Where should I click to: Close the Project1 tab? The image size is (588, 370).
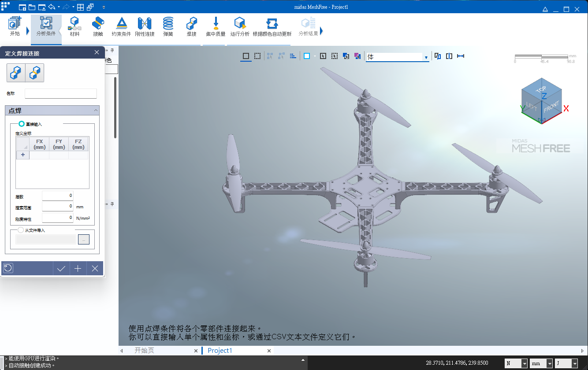click(269, 351)
